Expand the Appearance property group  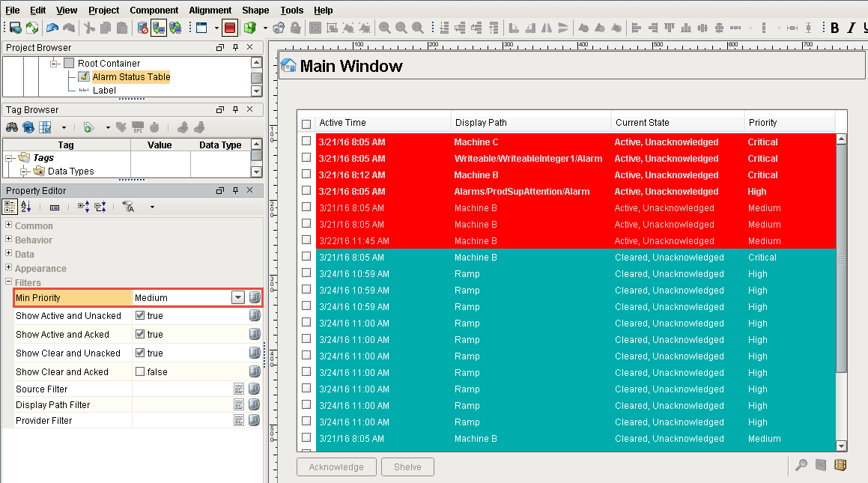coord(9,268)
